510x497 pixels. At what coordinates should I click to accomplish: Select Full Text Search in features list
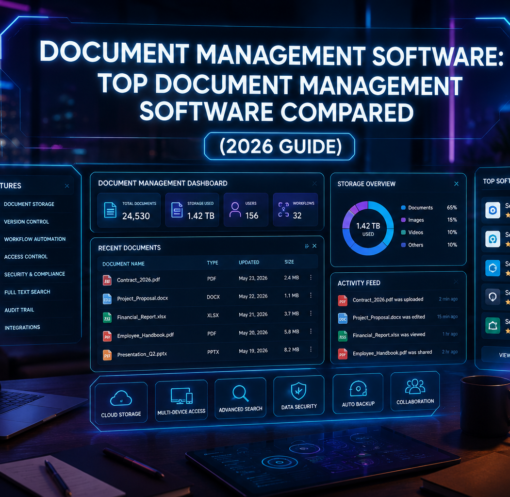pos(27,292)
